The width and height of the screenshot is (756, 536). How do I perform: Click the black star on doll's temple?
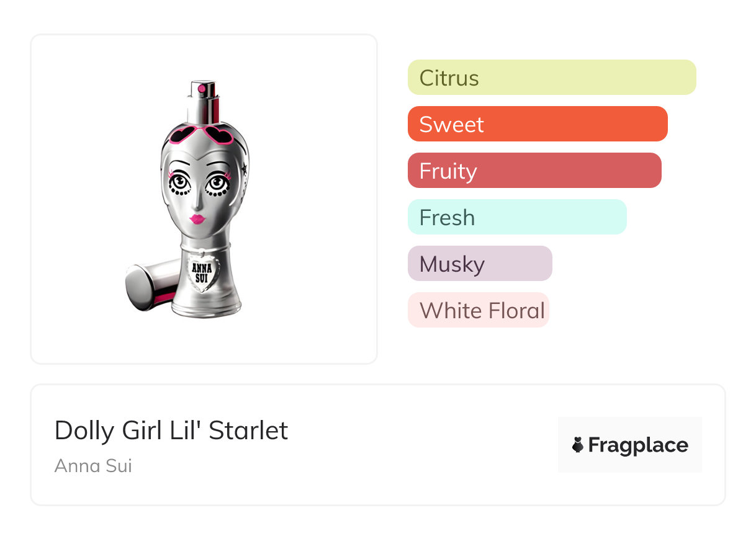point(245,169)
